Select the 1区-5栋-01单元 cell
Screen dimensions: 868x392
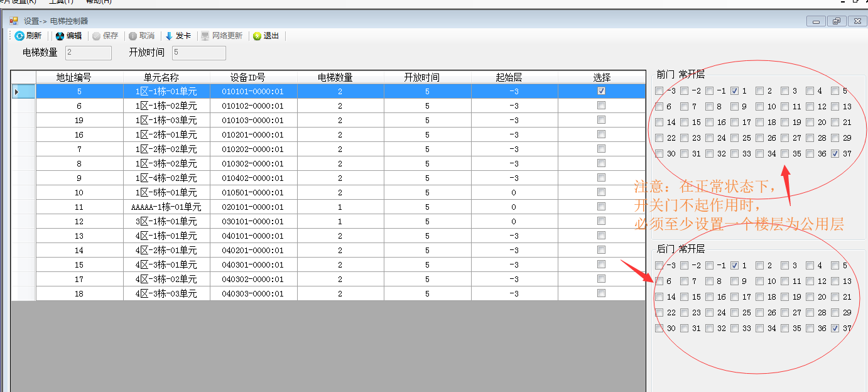pos(166,193)
